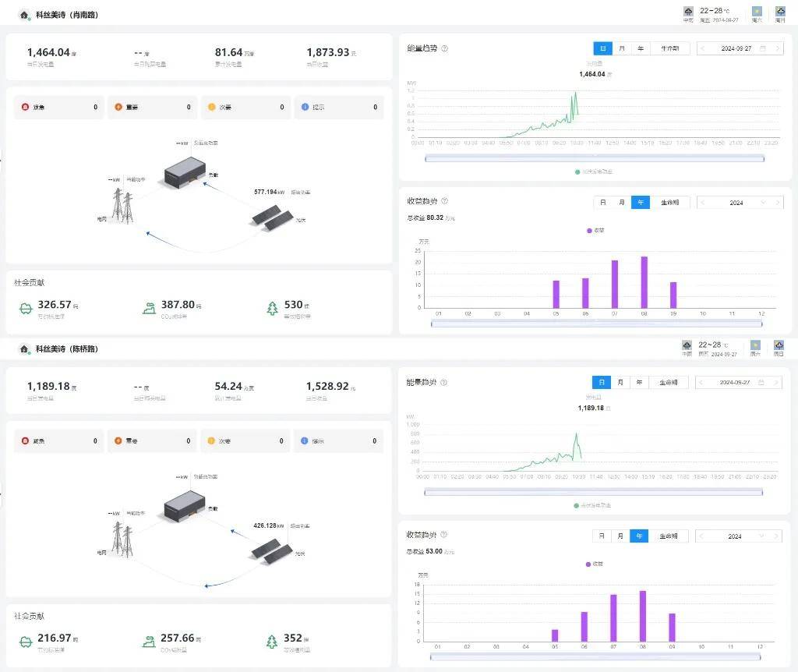Click the solar panel (光伏) graphic in the 陈桥路 diagram
This screenshot has height=672, width=798.
(x=272, y=551)
